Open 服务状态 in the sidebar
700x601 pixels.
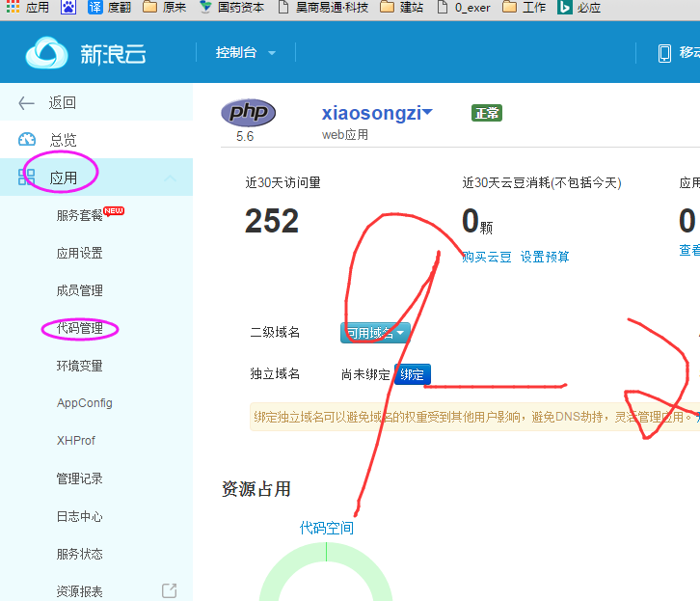point(79,554)
